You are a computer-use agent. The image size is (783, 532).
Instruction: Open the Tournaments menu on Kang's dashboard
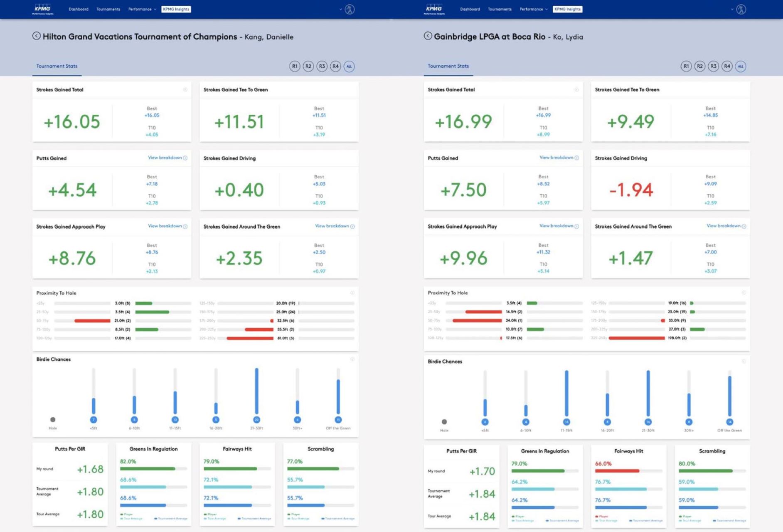108,9
